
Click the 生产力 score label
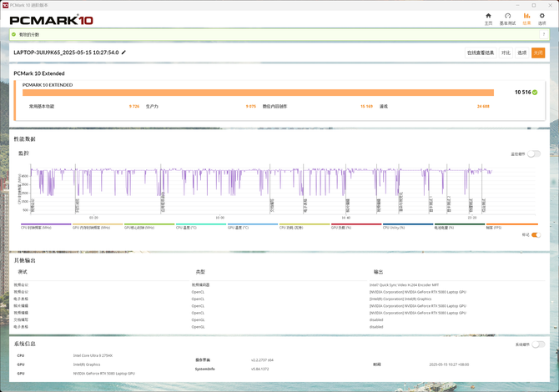coord(152,106)
